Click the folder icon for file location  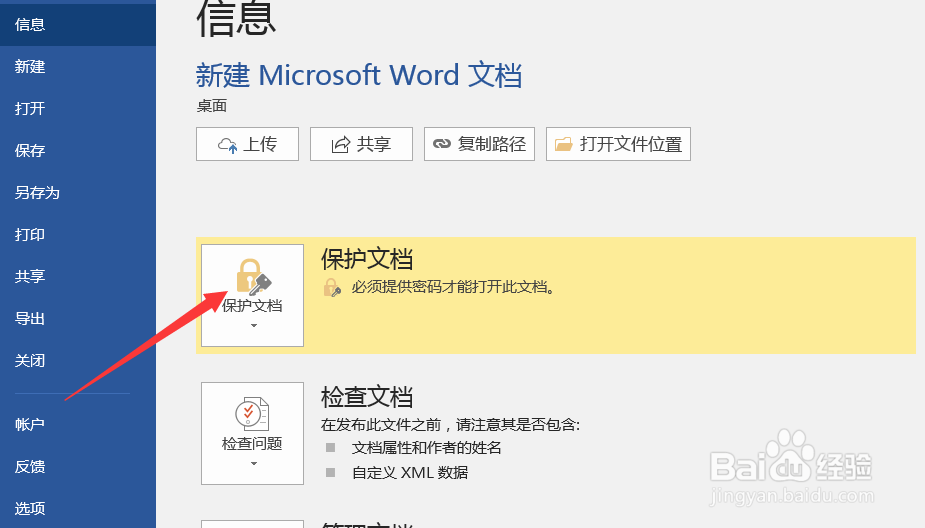pos(564,144)
